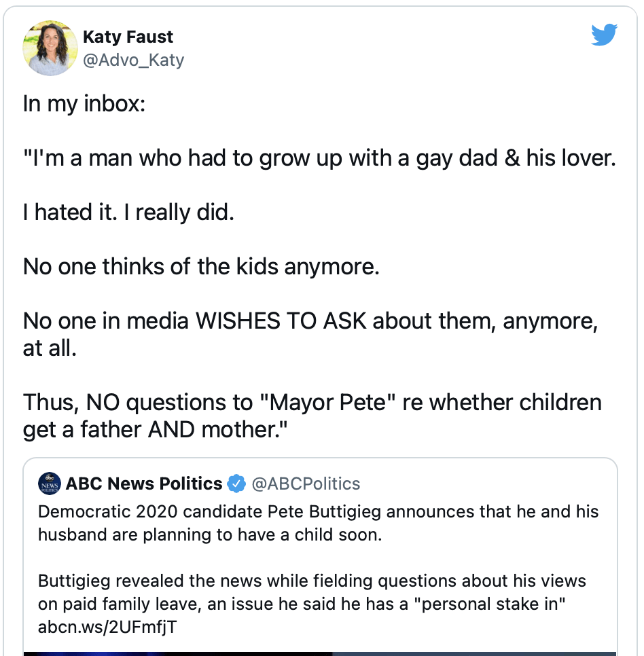This screenshot has height=656, width=644.
Task: Click the blue verified badge
Action: tap(236, 484)
